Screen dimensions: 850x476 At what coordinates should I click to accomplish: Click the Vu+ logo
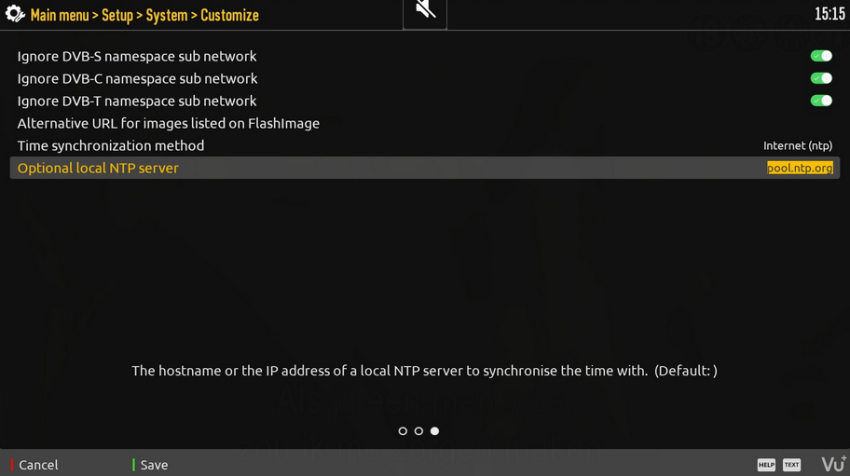[832, 464]
